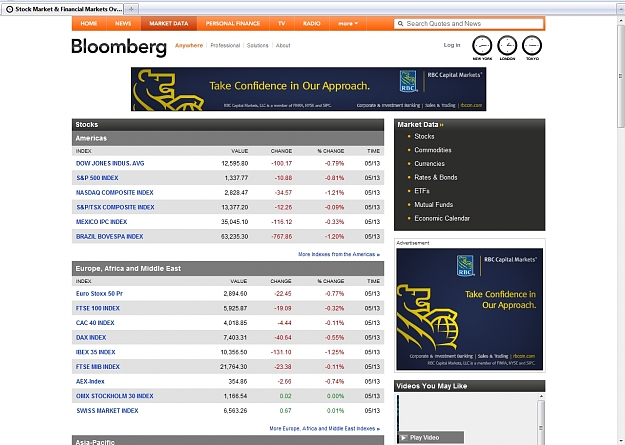Screen dimensions: 625x445
Task: Open Currencies in Market Data sidebar
Action: [x=429, y=163]
